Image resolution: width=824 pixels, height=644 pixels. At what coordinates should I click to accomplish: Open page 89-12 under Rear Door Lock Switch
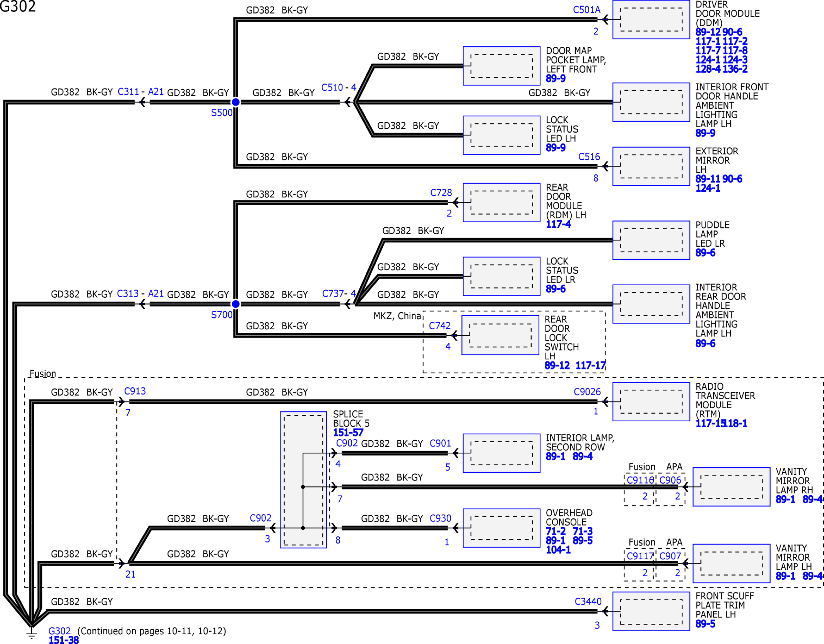coord(557,366)
